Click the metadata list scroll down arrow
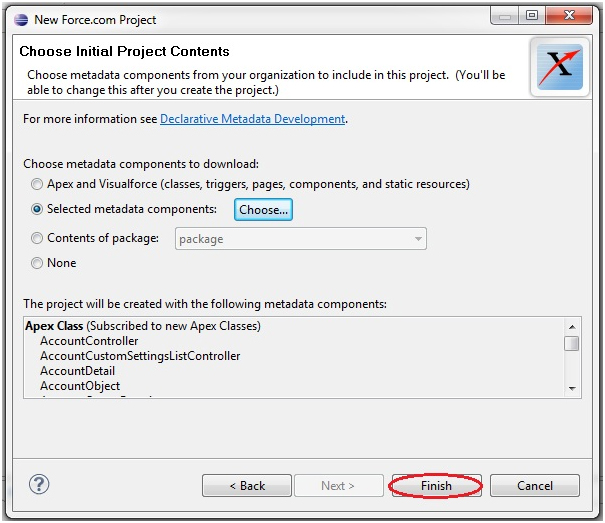The width and height of the screenshot is (605, 523). [x=572, y=389]
